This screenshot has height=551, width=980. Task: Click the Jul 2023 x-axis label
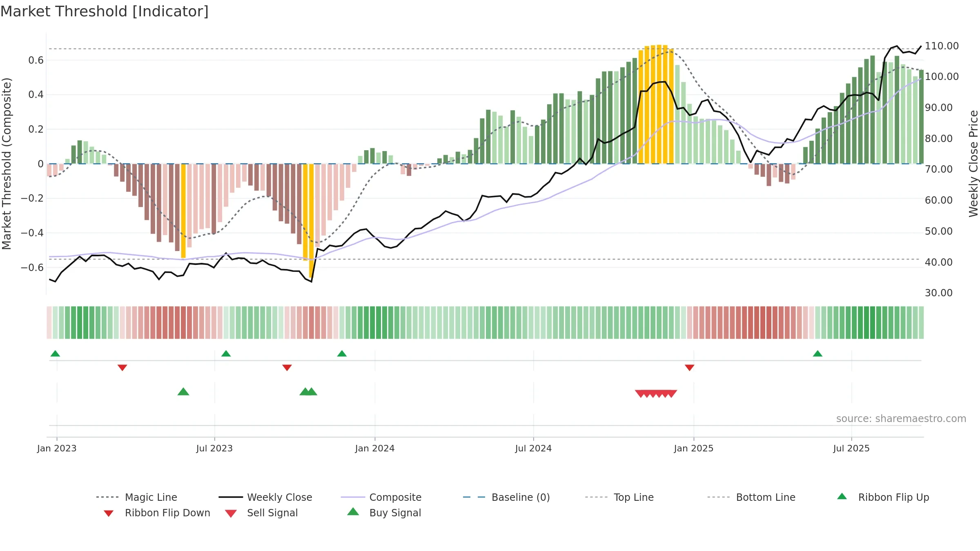[x=214, y=448]
